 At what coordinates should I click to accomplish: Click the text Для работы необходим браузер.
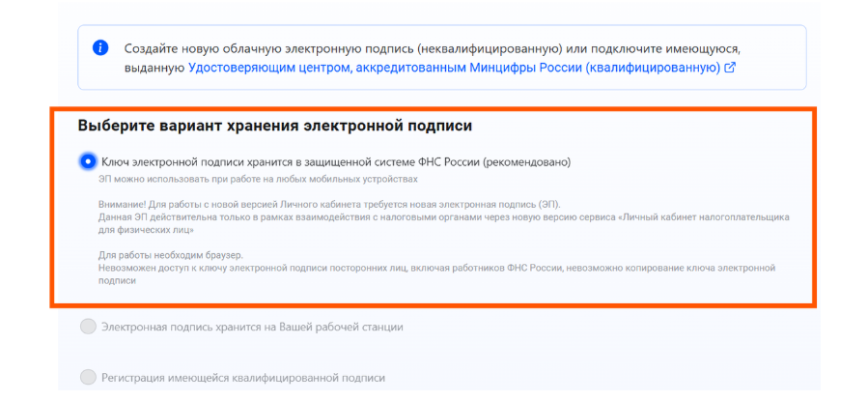click(171, 255)
